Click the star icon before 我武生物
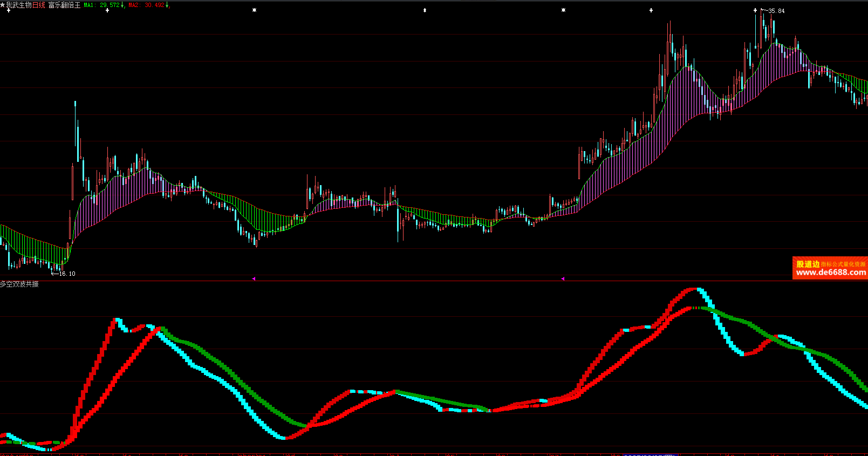868x456 pixels. click(x=3, y=5)
